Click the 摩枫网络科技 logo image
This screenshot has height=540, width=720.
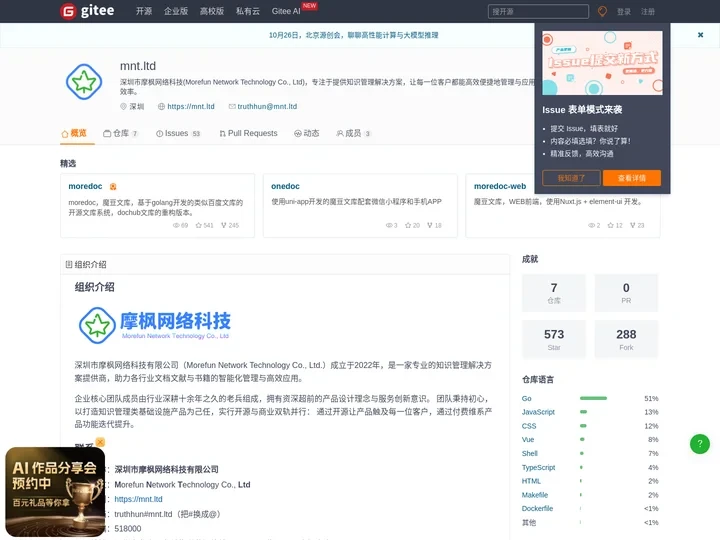point(155,325)
